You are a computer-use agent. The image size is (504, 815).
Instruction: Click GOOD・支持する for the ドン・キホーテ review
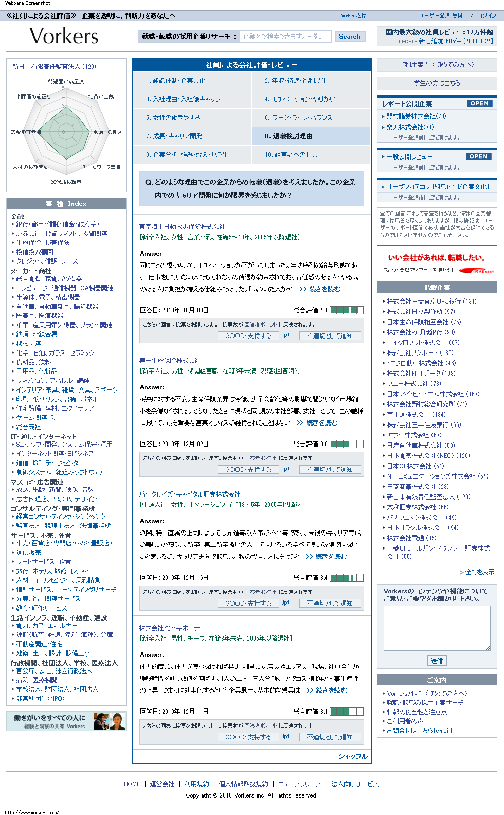pyautogui.click(x=248, y=737)
